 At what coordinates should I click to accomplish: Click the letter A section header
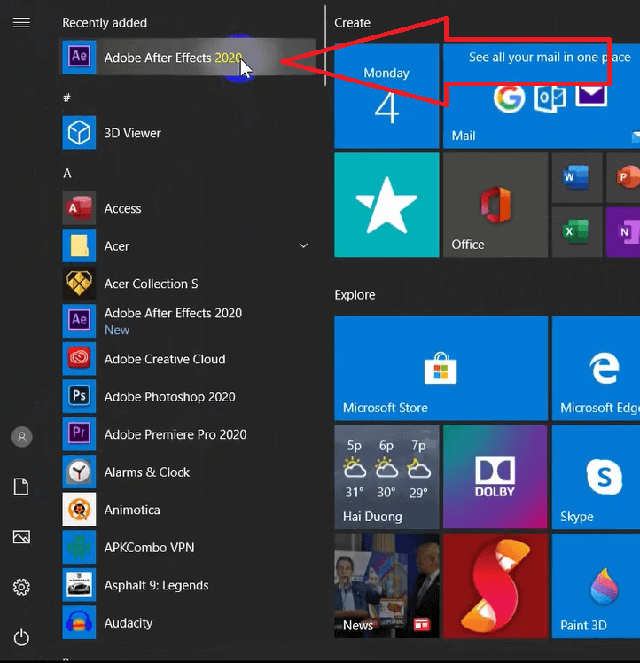tap(67, 173)
